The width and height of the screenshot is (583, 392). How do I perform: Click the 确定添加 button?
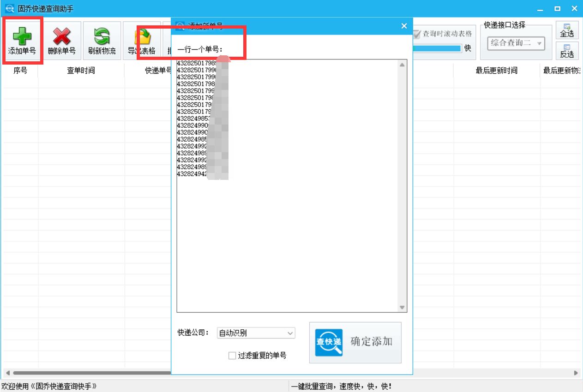tap(355, 342)
